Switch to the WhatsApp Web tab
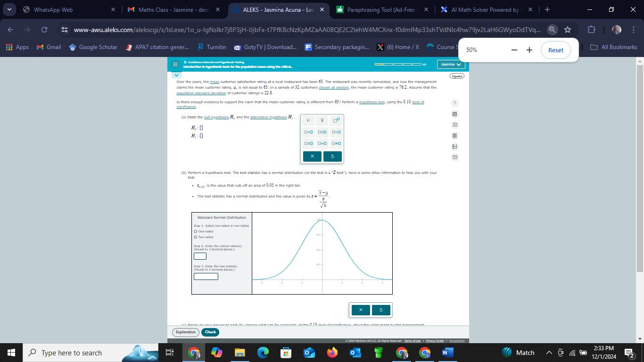Screen dimensions: 644x362 tap(69, 9)
